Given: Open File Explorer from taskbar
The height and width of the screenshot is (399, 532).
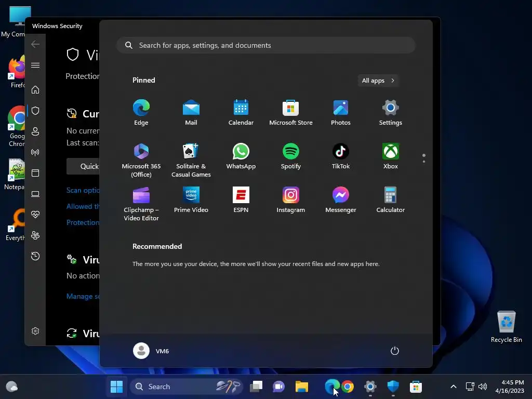Looking at the screenshot, I should coord(302,387).
